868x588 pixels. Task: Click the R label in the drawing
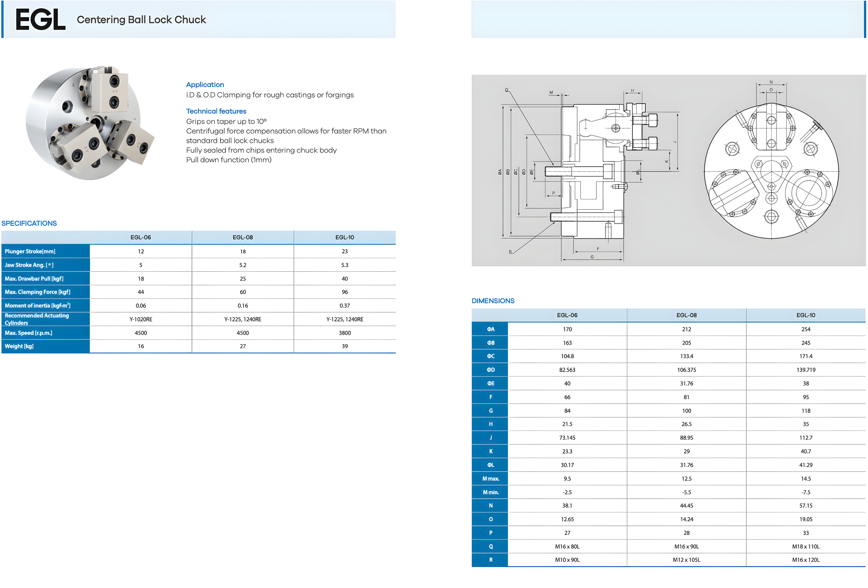[x=510, y=252]
